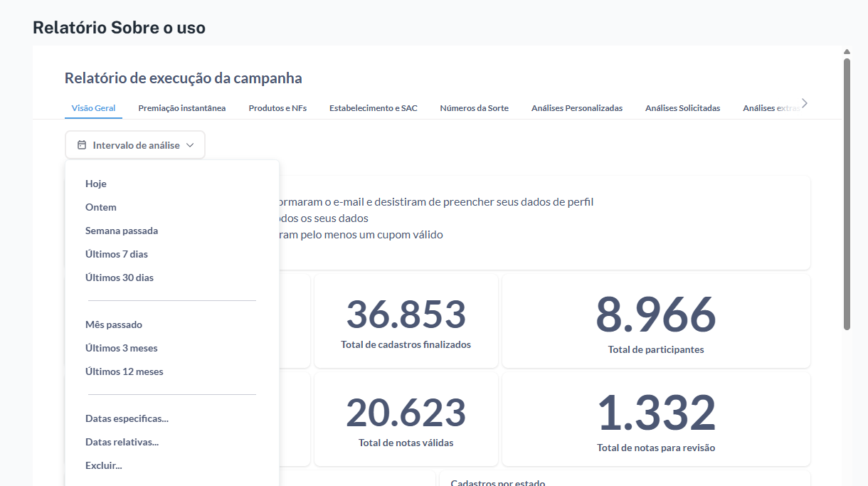868x486 pixels.
Task: Go to Estabelecimento e SAC tab
Action: 374,108
